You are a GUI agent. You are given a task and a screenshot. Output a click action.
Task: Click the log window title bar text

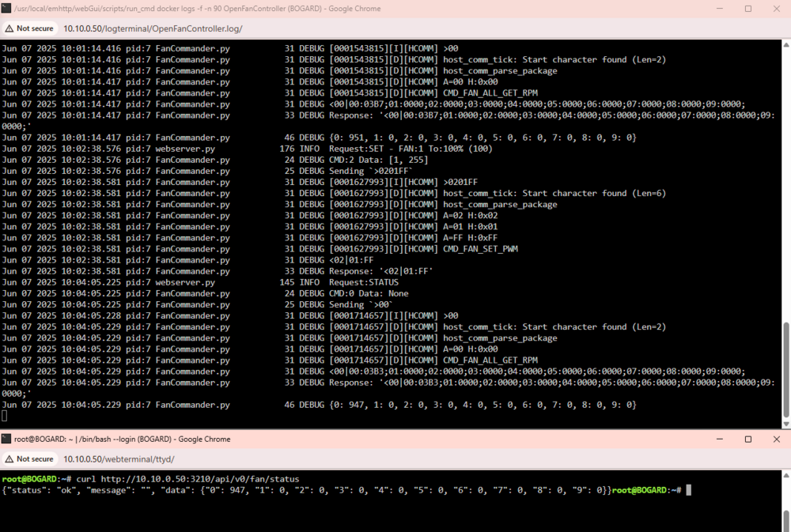pyautogui.click(x=197, y=9)
